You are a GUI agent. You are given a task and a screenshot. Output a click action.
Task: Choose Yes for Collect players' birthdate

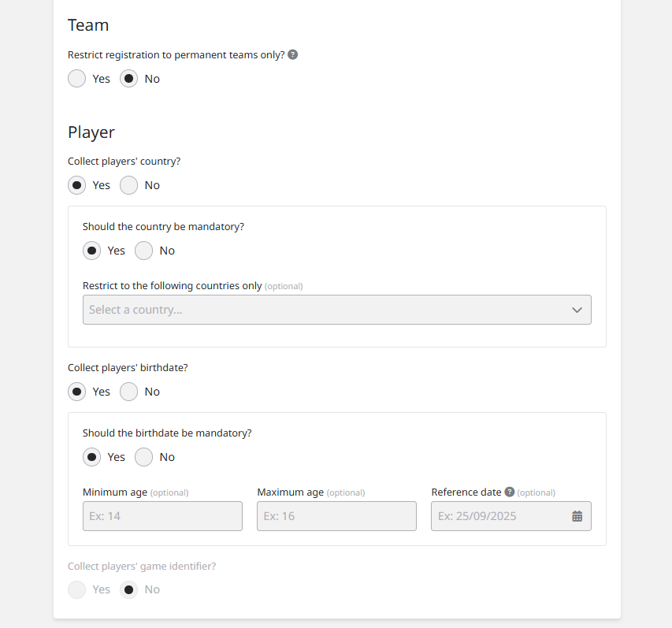(77, 392)
